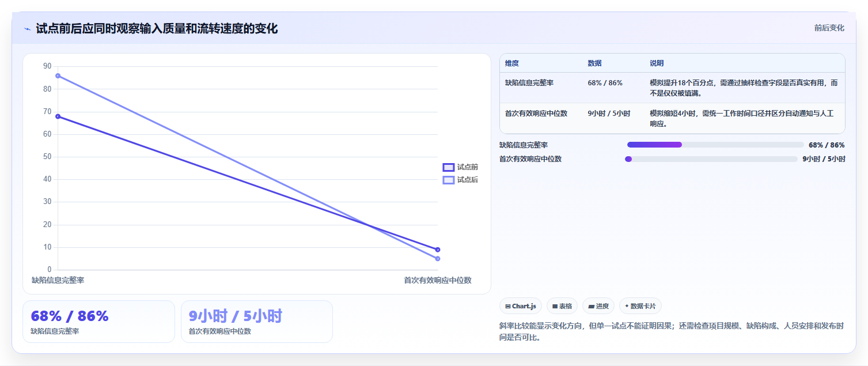The width and height of the screenshot is (868, 366).
Task: Click the 说明 column header
Action: coord(657,63)
